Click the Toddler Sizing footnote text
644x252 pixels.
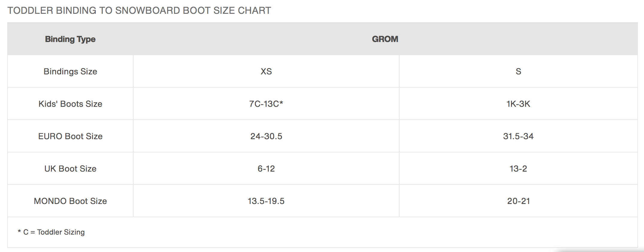(x=61, y=232)
